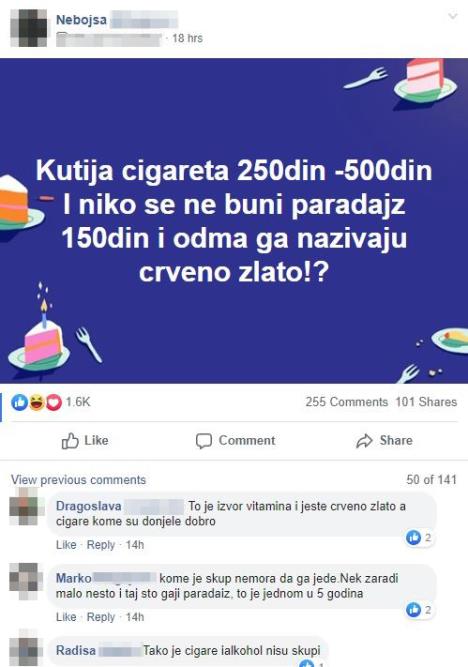Click the 1.6K reactions count
468x667 pixels.
(78, 402)
